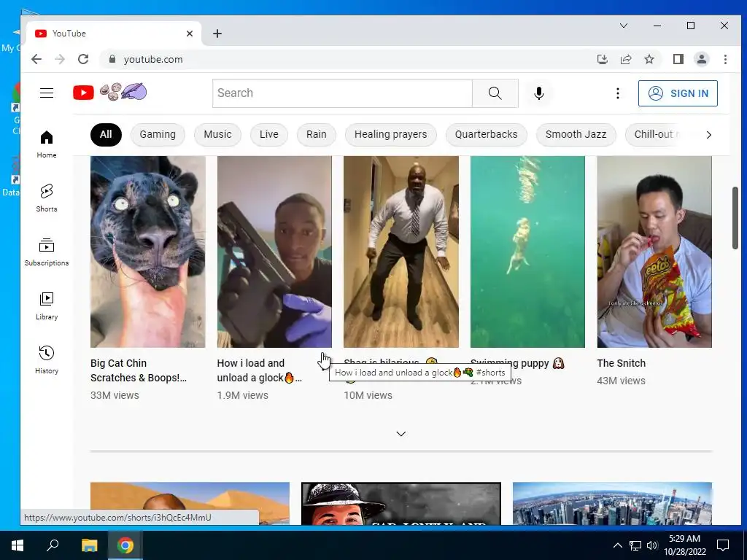747x560 pixels.
Task: Open the notification center
Action: (x=723, y=545)
